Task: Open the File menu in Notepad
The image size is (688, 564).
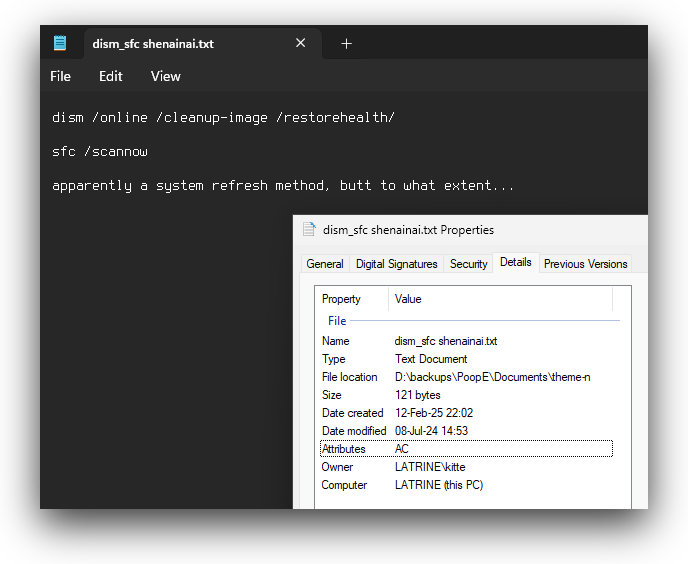Action: click(60, 76)
